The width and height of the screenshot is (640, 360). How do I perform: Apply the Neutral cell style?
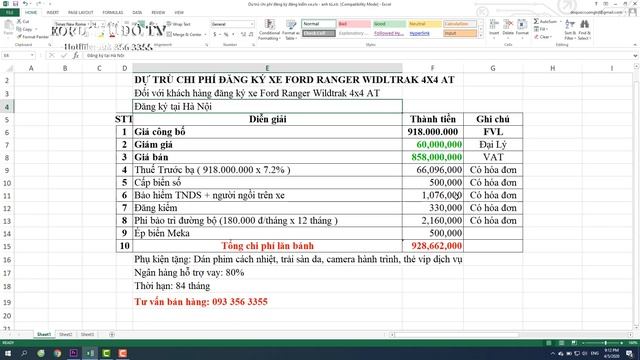click(425, 24)
